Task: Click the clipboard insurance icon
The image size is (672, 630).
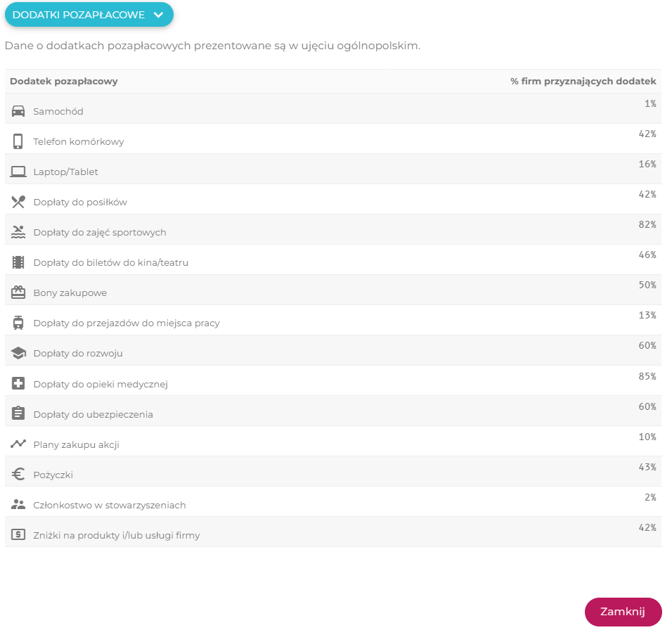Action: (x=18, y=413)
